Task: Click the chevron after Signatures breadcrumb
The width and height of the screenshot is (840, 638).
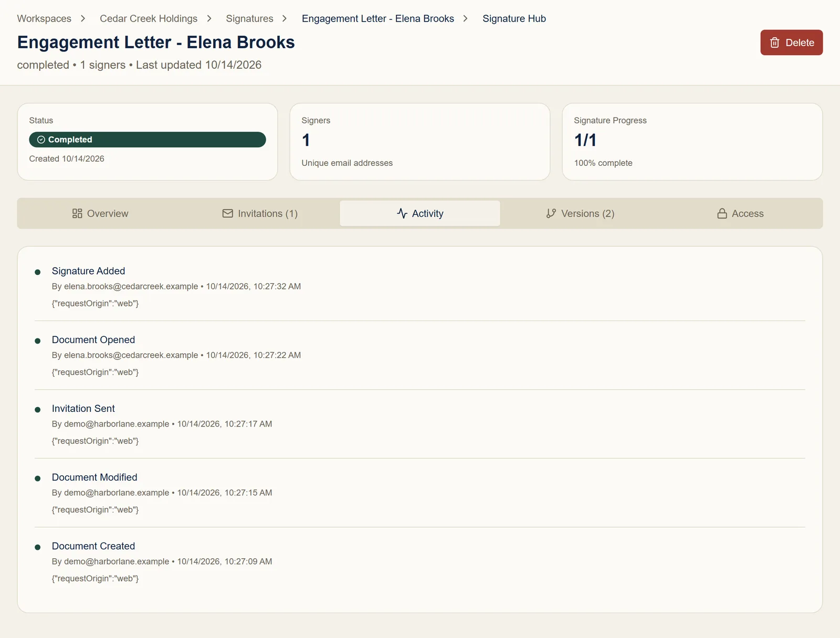Action: [285, 18]
